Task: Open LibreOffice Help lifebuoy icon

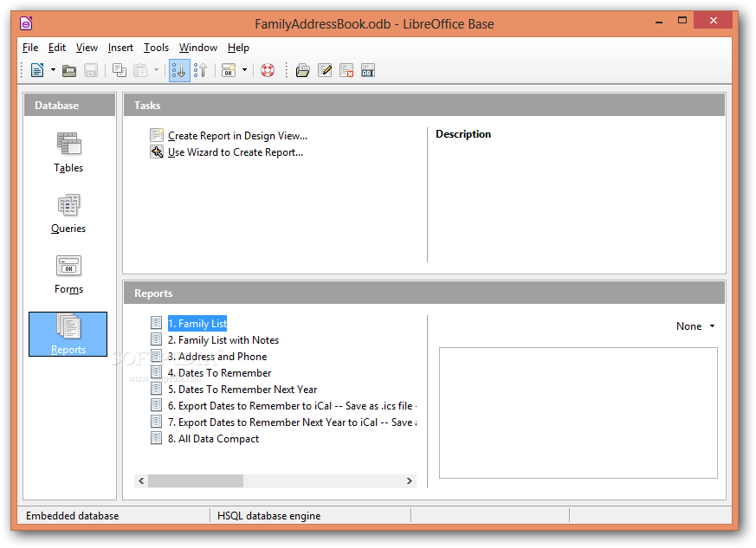Action: [x=268, y=71]
